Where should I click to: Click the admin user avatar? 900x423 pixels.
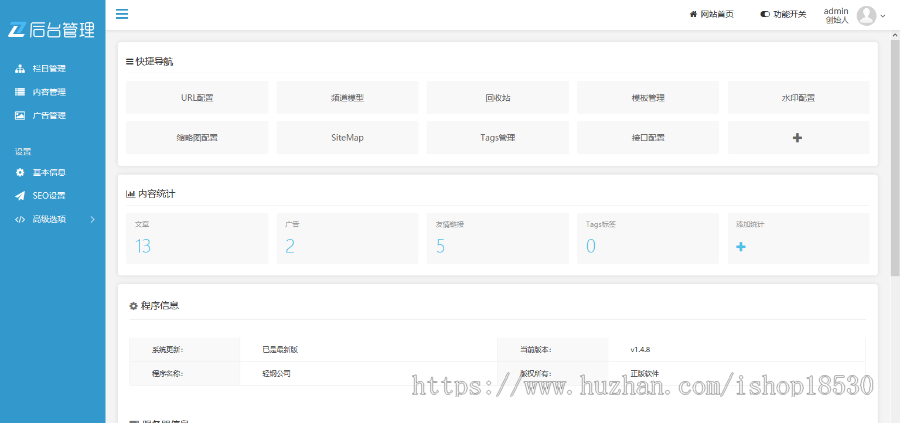click(x=866, y=15)
